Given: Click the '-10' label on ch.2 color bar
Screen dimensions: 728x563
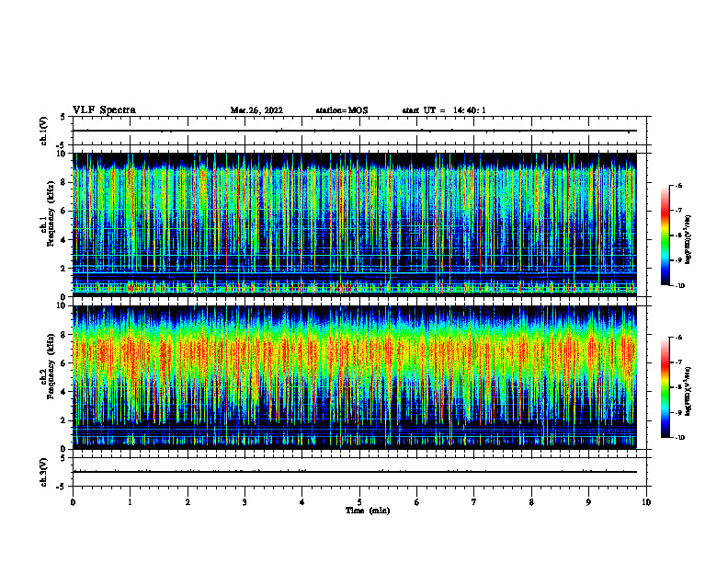Looking at the screenshot, I should 679,438.
